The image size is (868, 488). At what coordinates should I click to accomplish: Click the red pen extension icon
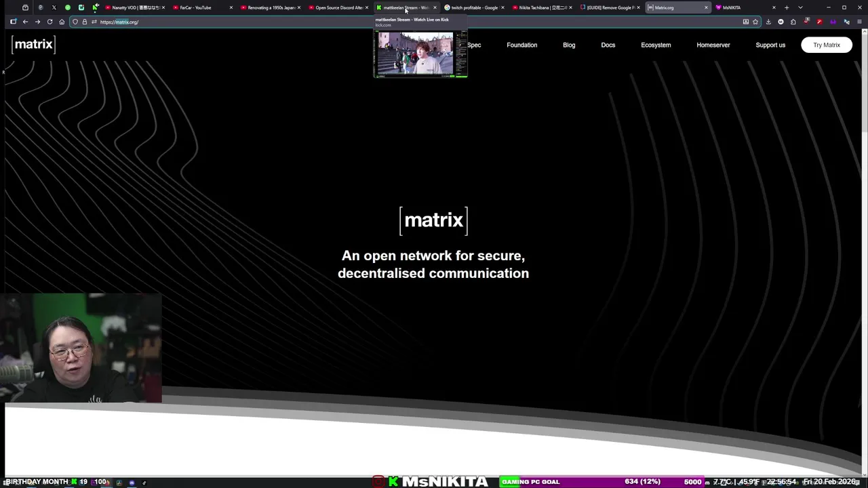819,22
